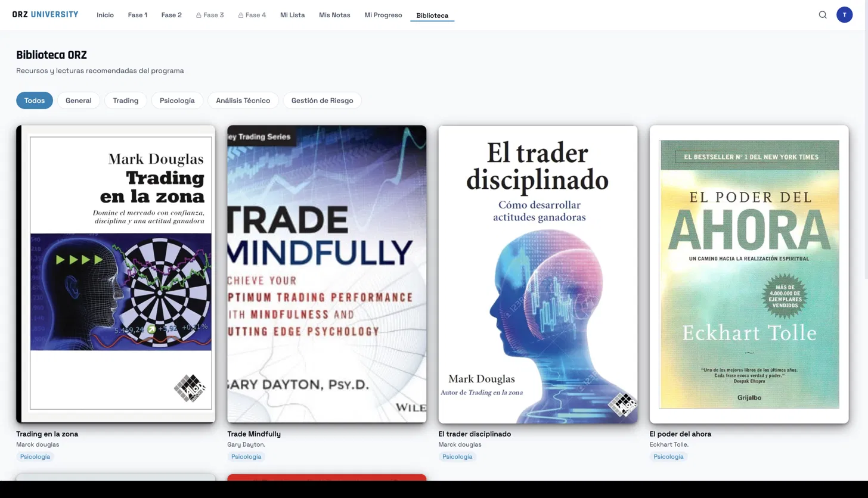Filter library by Trading
Image resolution: width=868 pixels, height=498 pixels.
(x=126, y=101)
